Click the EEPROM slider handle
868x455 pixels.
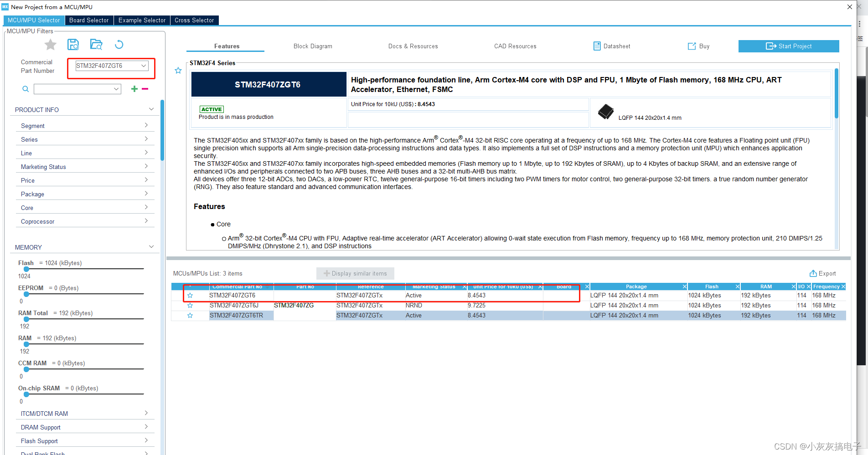(26, 294)
